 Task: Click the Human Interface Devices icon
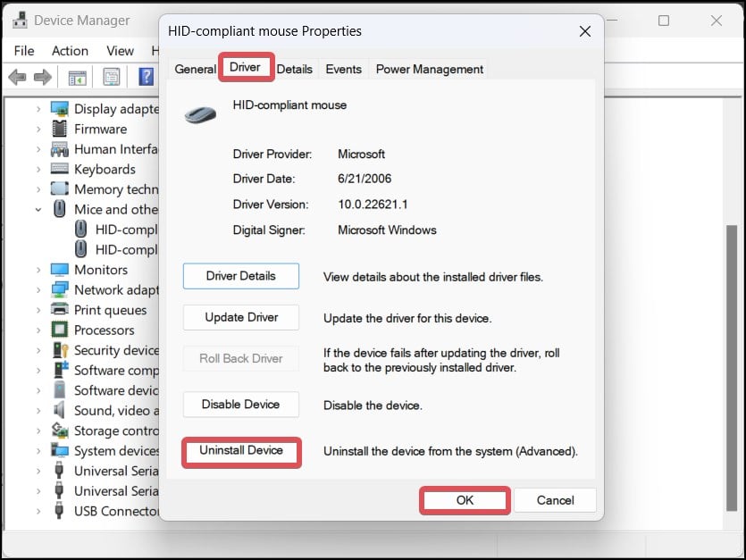click(60, 149)
